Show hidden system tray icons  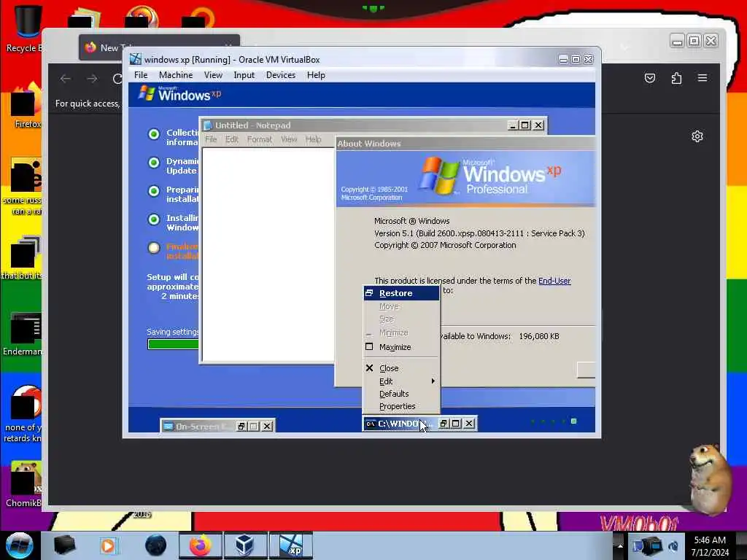pyautogui.click(x=620, y=545)
